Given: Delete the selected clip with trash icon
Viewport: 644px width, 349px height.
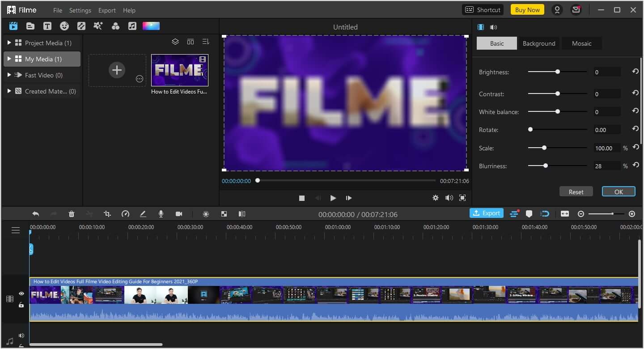Looking at the screenshot, I should coord(72,214).
